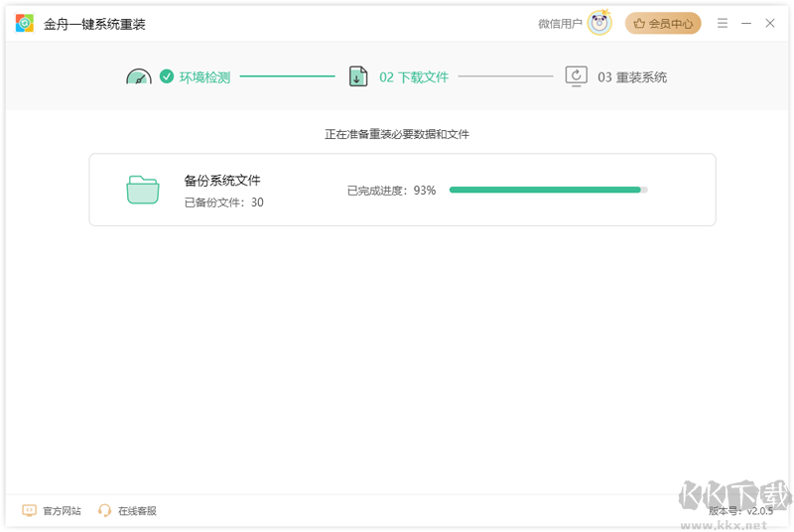
Task: Click the green backup progress bar
Action: coord(549,190)
